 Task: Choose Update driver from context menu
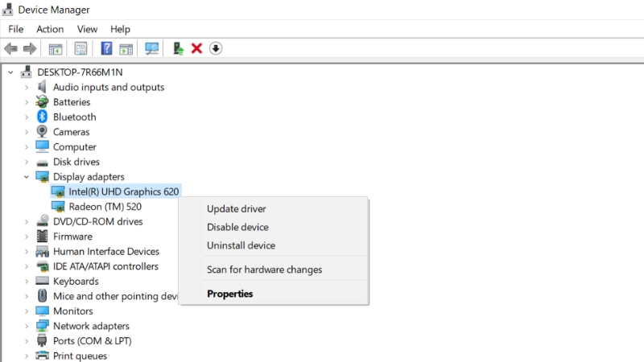236,208
